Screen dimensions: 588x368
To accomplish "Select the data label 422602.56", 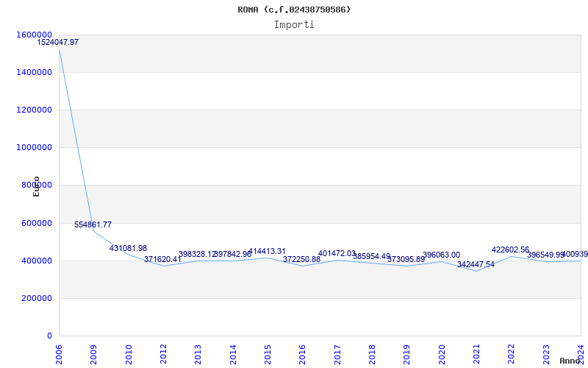I will click(x=510, y=250).
